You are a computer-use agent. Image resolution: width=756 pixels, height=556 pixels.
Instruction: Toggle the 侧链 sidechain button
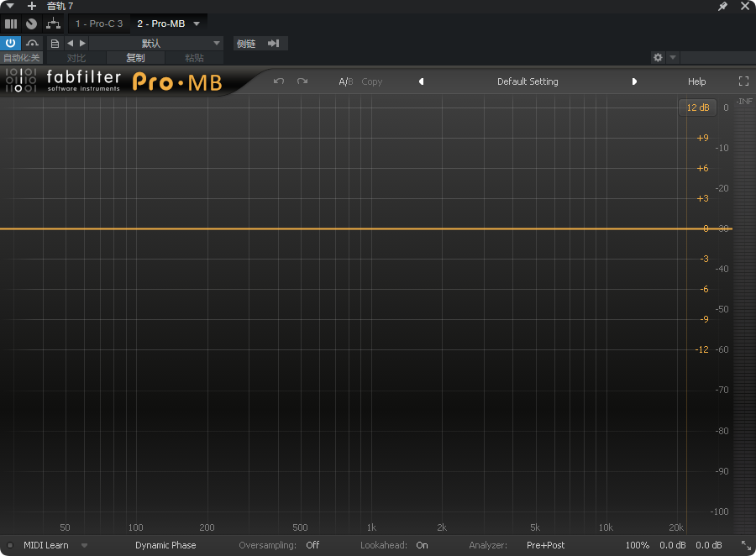click(x=246, y=44)
